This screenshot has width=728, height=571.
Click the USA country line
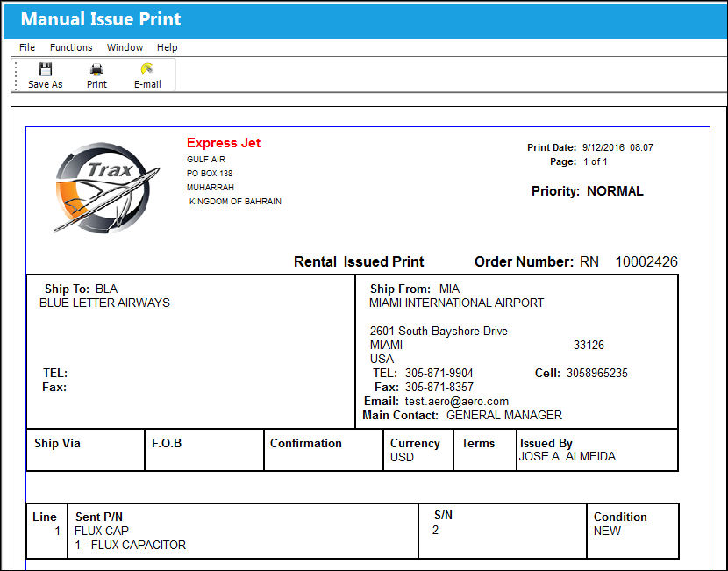coord(382,359)
